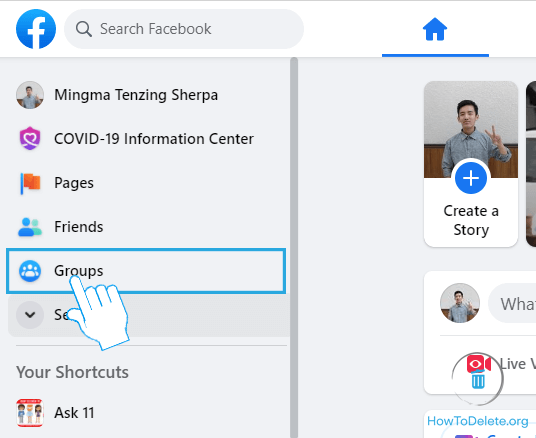Open COVID-19 Information Center
Screen dimensions: 536x438
click(154, 139)
